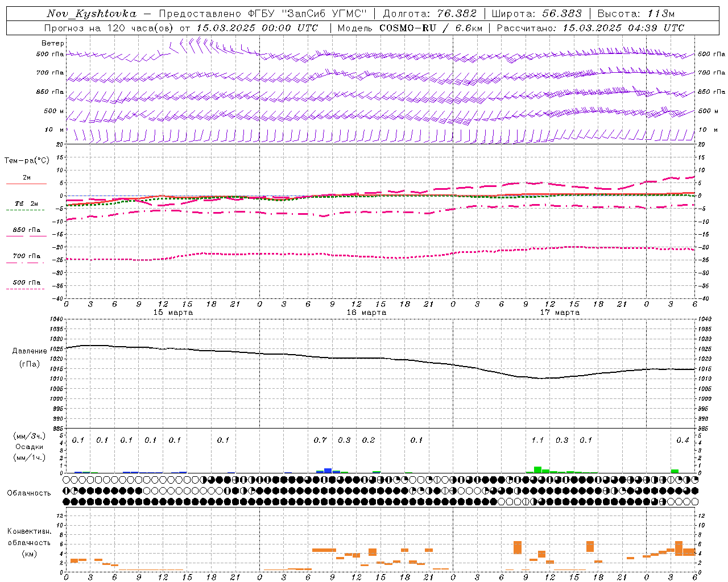The width and height of the screenshot is (728, 582).
Task: Click the '(км)' unit under convective cloudiness
Action: click(30, 554)
